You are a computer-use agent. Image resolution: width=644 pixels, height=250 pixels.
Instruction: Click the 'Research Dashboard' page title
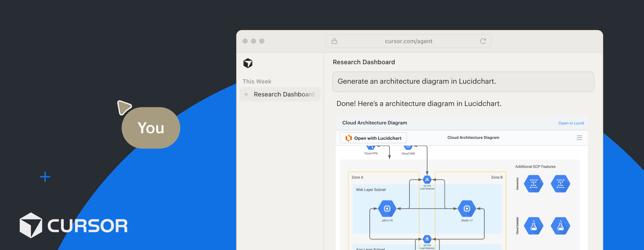tap(364, 62)
